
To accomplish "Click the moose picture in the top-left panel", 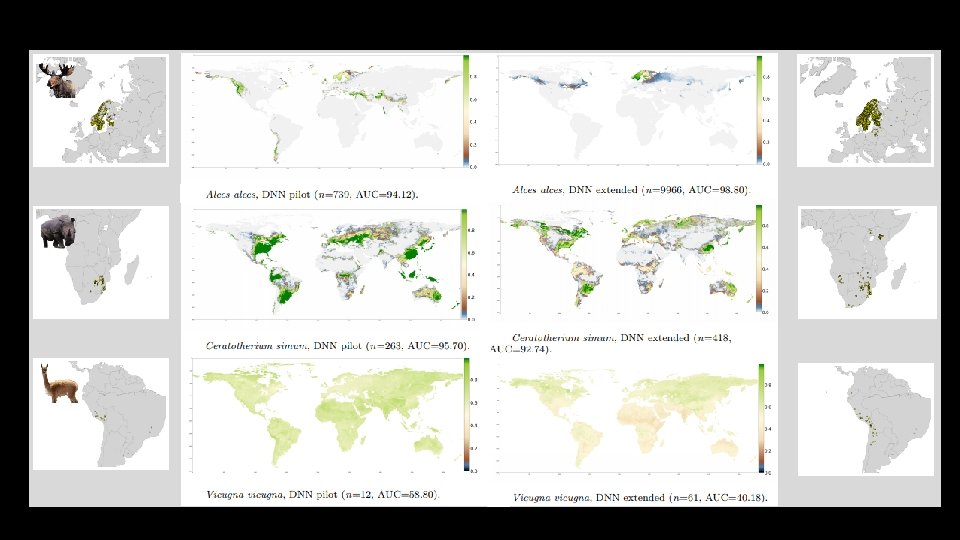I will tap(57, 80).
